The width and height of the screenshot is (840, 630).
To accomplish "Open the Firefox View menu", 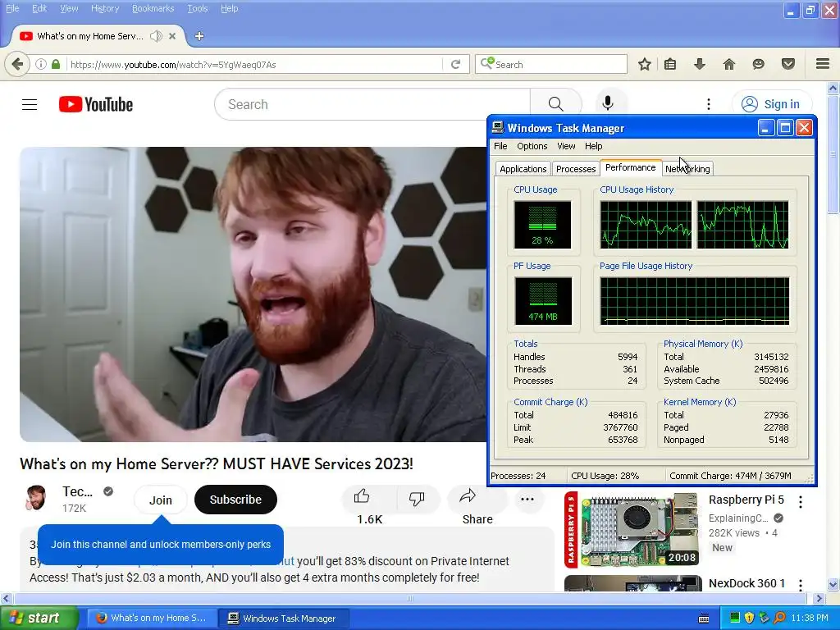I will [x=69, y=8].
